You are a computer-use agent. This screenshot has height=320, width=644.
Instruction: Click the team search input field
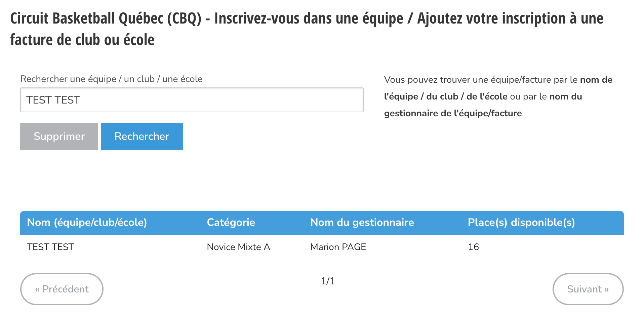pyautogui.click(x=192, y=100)
